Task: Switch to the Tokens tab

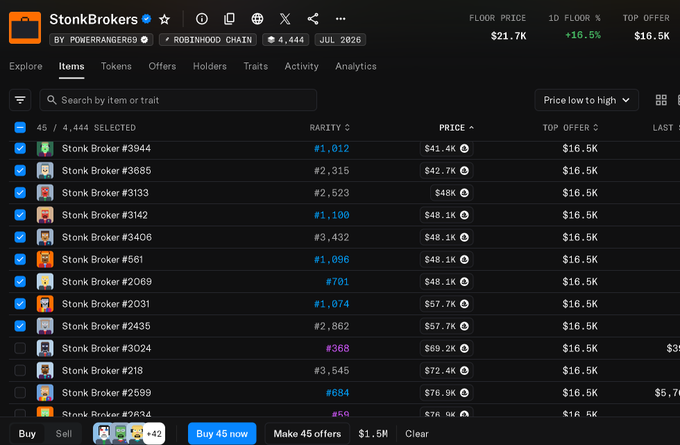Action: tap(116, 66)
